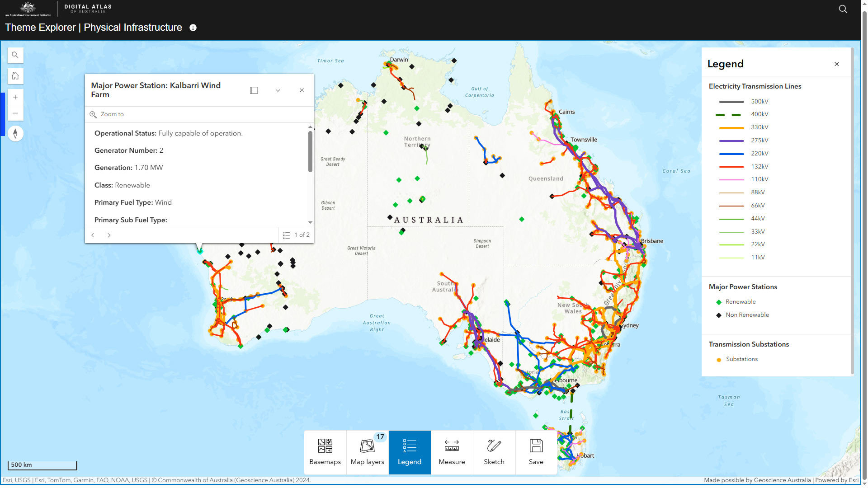Open the Measure tool
This screenshot has height=488, width=868.
tap(452, 452)
